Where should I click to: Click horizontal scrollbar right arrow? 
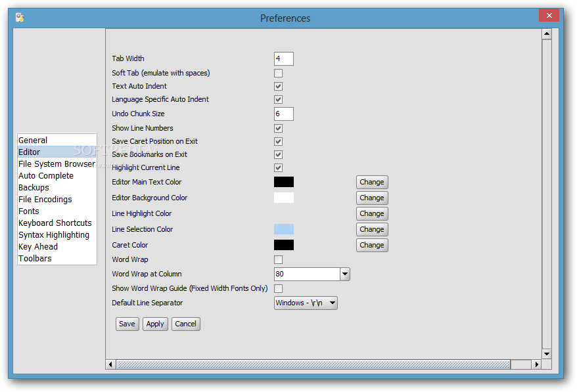click(536, 364)
